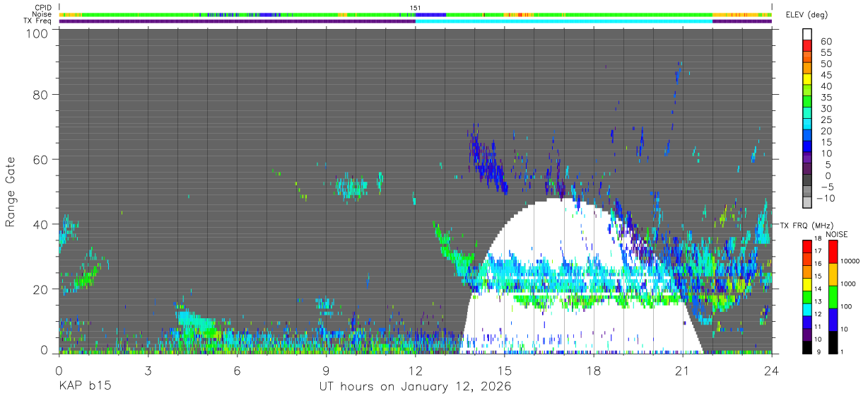The height and width of the screenshot is (401, 868).
Task: Click the 80 tick label on the Range Gate axis
Action: pos(41,94)
